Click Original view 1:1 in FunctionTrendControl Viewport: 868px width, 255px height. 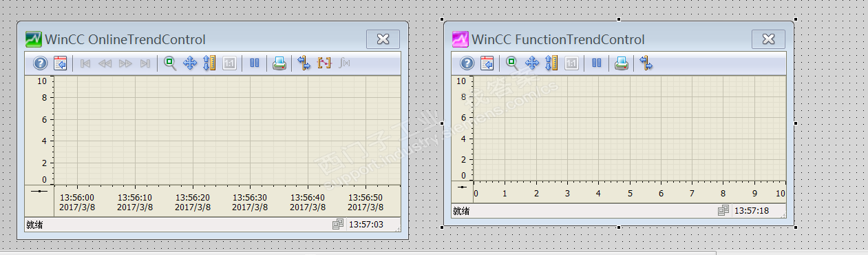click(571, 63)
